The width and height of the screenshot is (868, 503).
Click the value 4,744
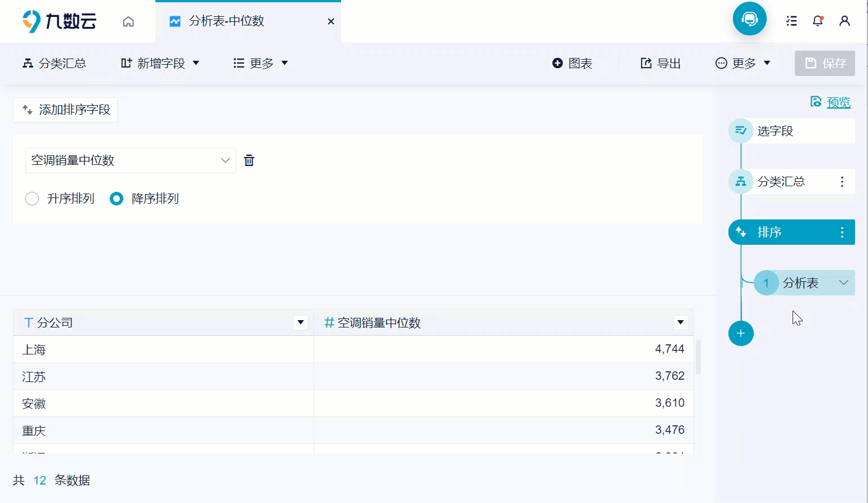click(x=670, y=349)
